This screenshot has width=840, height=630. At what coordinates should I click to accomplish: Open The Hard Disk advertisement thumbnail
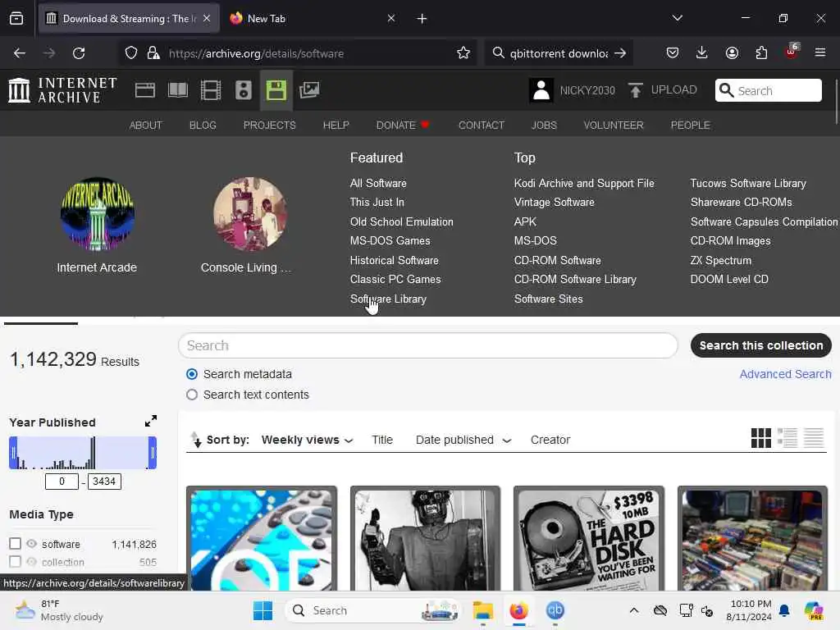[589, 540]
